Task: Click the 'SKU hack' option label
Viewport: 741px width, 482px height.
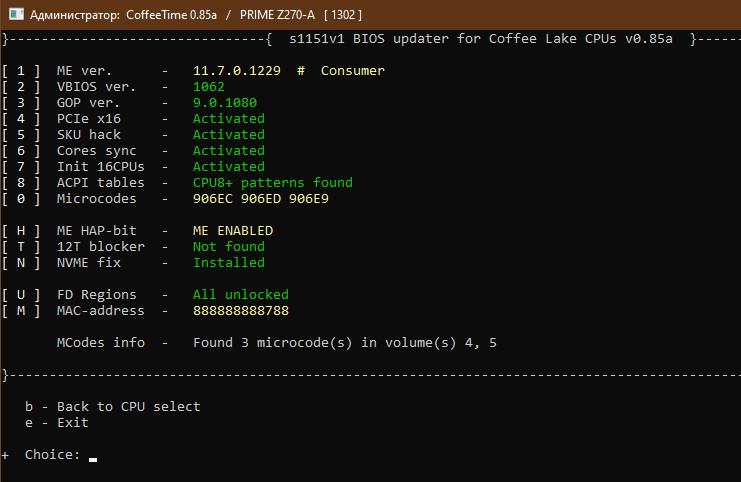Action: click(x=88, y=135)
